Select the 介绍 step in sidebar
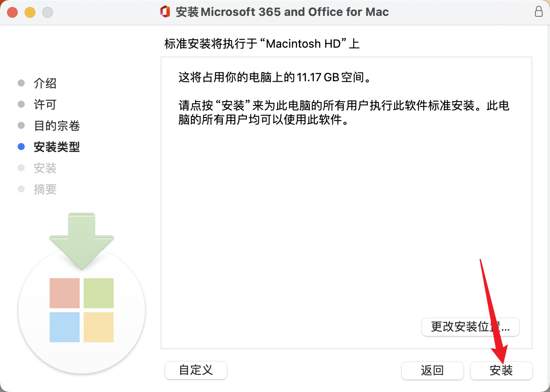The image size is (550, 392). pyautogui.click(x=45, y=83)
